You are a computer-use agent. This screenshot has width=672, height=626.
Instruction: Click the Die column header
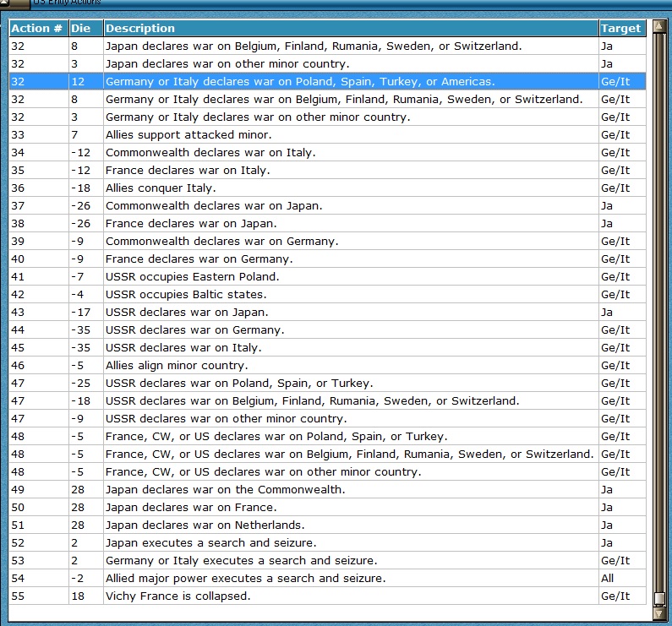click(85, 28)
